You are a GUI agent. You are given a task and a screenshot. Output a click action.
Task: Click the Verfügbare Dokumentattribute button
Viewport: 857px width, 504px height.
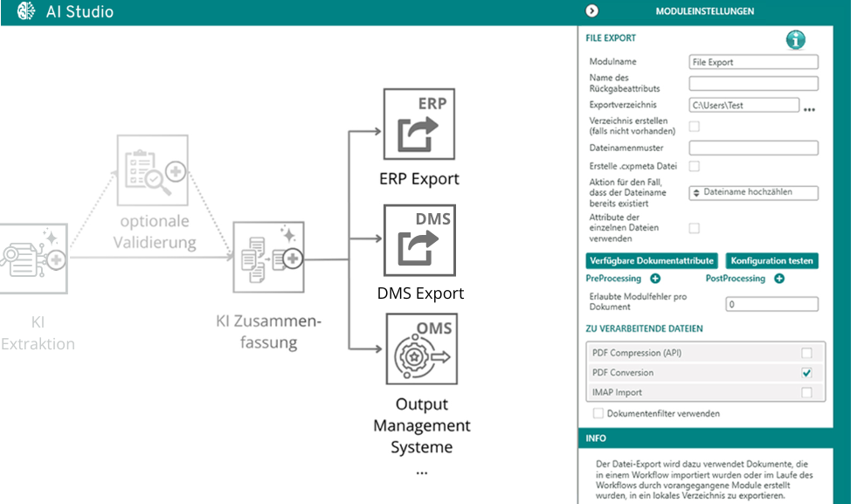coord(652,260)
